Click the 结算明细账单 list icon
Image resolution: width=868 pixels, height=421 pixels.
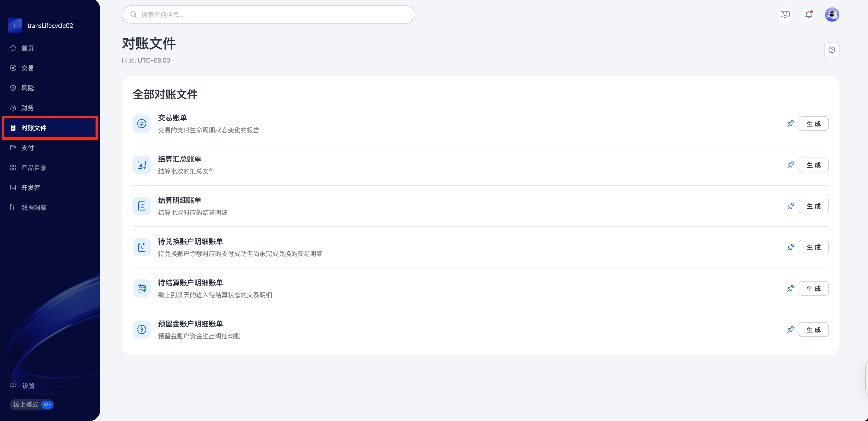141,206
